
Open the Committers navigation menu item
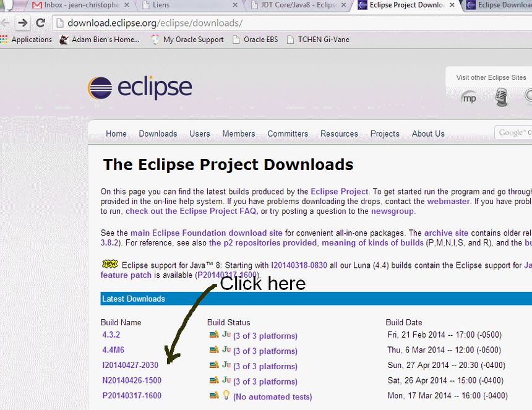coord(288,134)
